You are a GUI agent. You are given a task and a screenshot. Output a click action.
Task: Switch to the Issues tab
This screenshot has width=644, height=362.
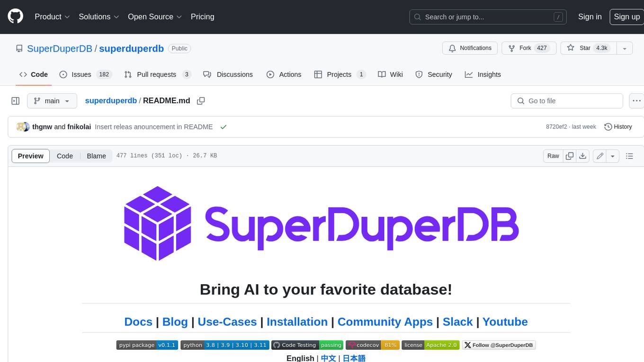[x=85, y=74]
